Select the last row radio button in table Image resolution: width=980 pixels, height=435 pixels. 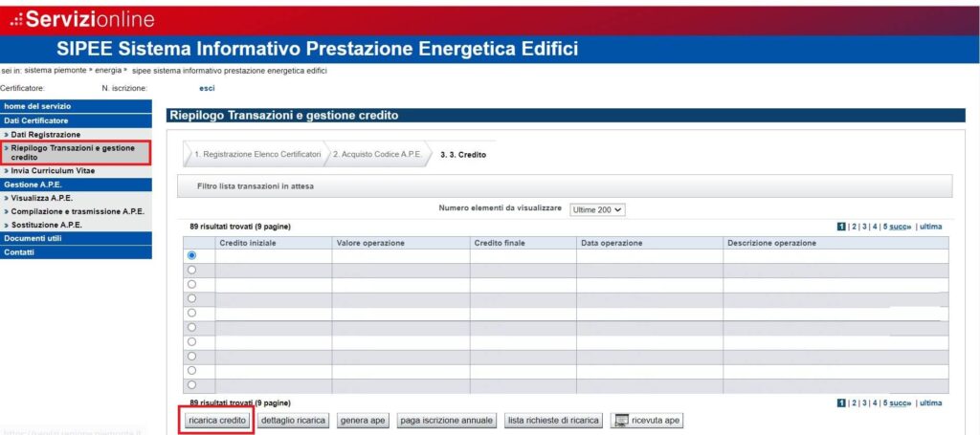coord(191,385)
